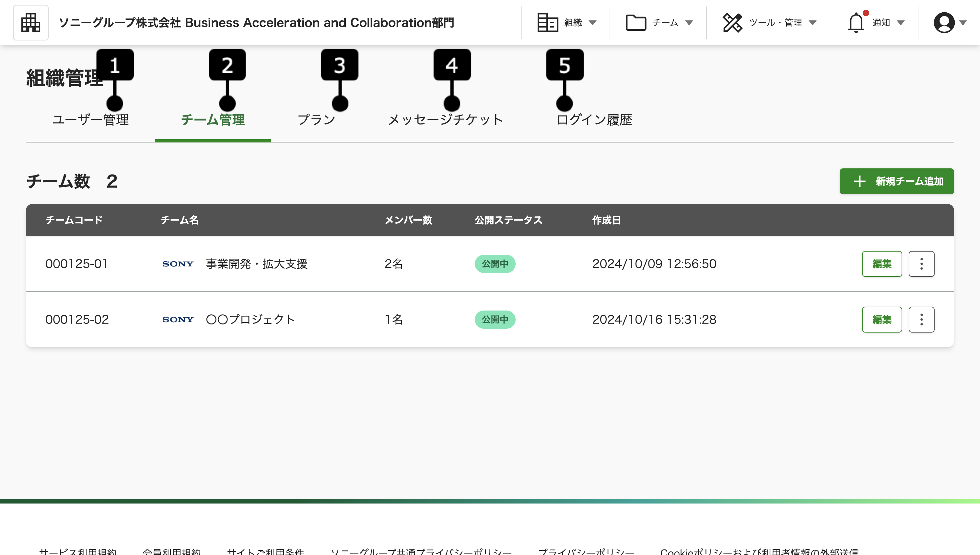980x555 pixels.
Task: Expand the 組織 dropdown arrow
Action: point(592,23)
